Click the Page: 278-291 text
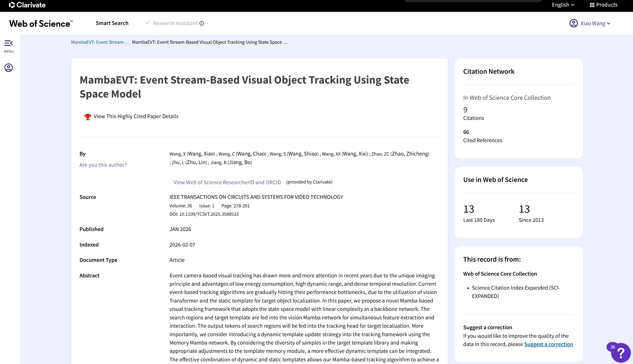 (x=235, y=206)
